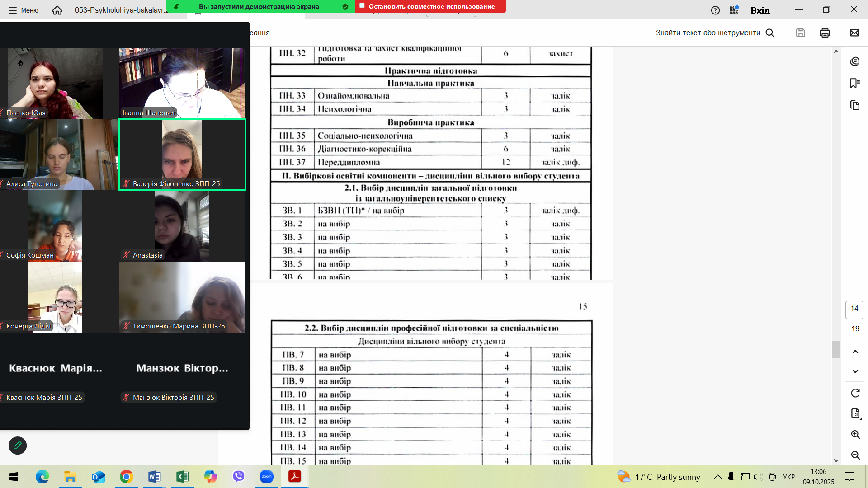The height and width of the screenshot is (488, 868).
Task: Go to previous page with up chevron
Action: (855, 352)
